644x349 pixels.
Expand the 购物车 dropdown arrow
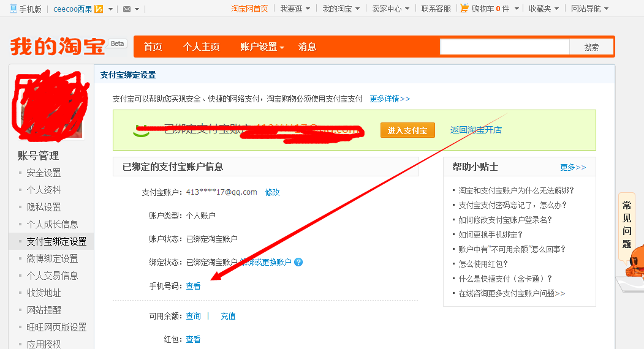click(x=517, y=9)
